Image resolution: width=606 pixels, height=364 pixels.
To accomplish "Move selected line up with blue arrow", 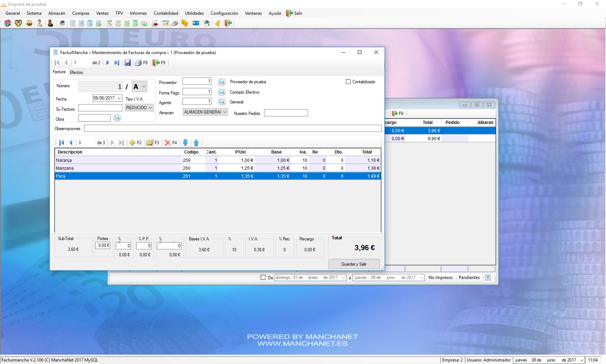I will tap(196, 143).
